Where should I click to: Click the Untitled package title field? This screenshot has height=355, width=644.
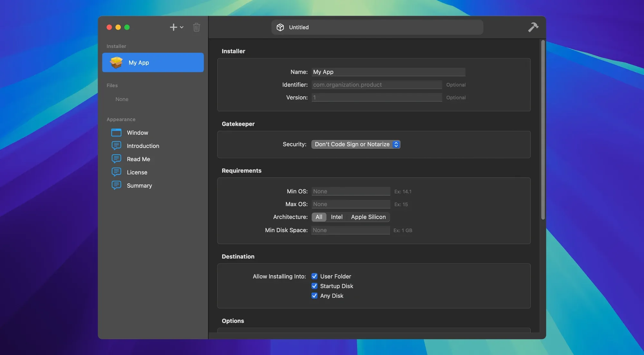tap(377, 27)
